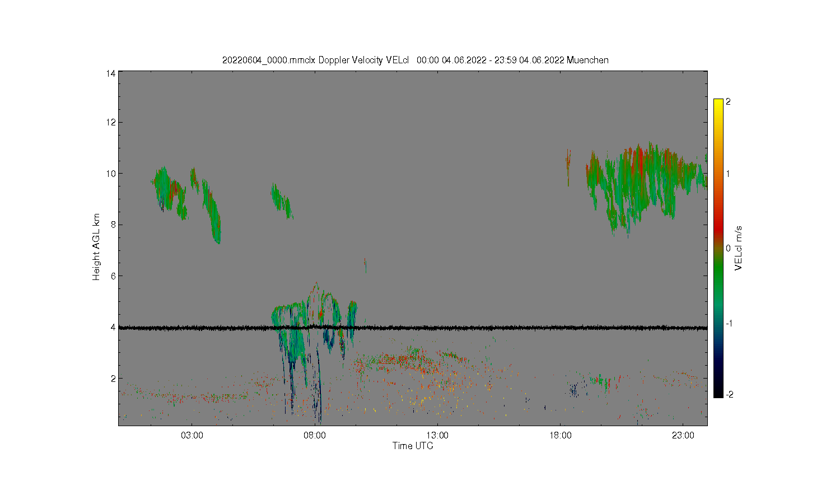Click the '08:00' time tick label
The width and height of the screenshot is (840, 504).
[315, 435]
